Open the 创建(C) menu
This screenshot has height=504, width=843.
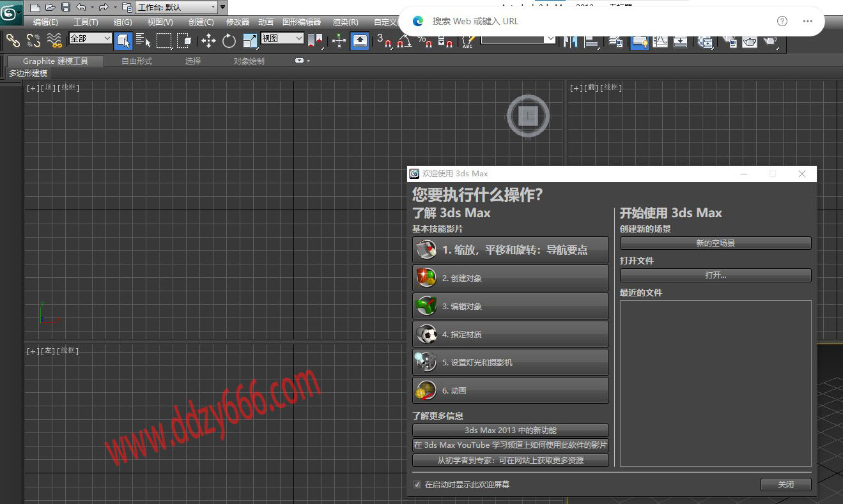point(201,22)
